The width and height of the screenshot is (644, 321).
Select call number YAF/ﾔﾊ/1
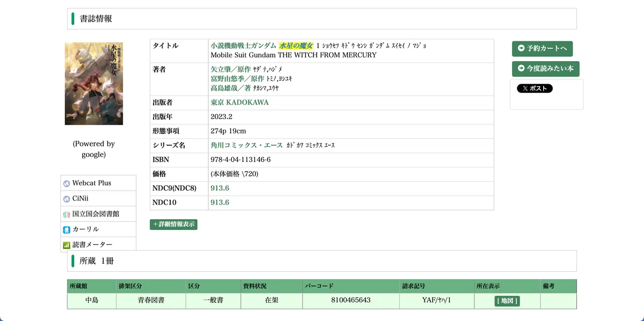point(436,301)
